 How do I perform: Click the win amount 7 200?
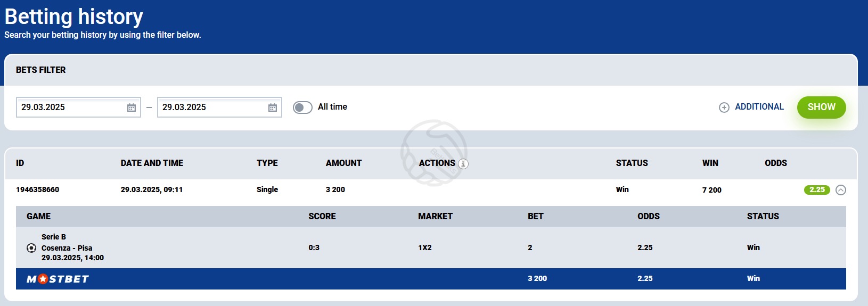[x=712, y=191]
